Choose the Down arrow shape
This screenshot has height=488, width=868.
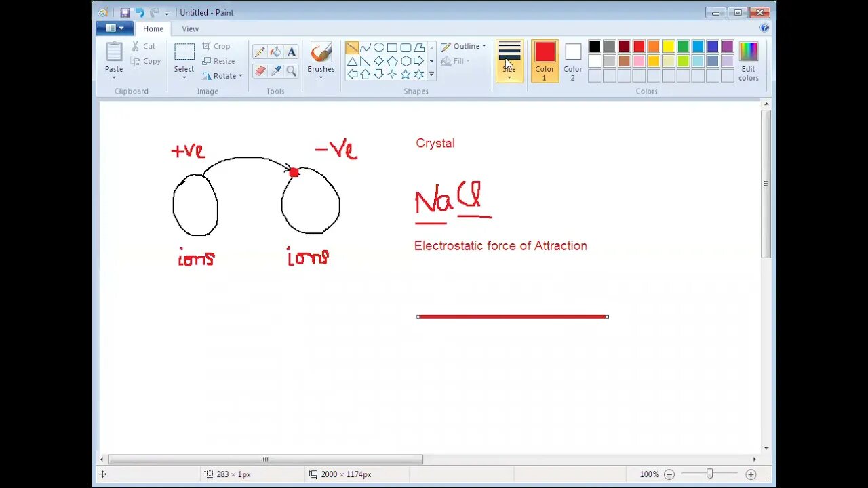click(379, 74)
